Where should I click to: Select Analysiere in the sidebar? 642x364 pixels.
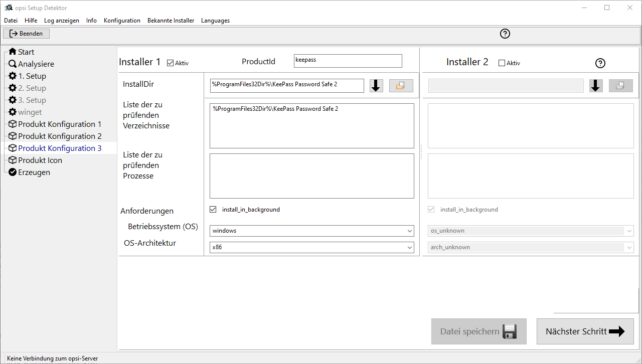pos(36,64)
